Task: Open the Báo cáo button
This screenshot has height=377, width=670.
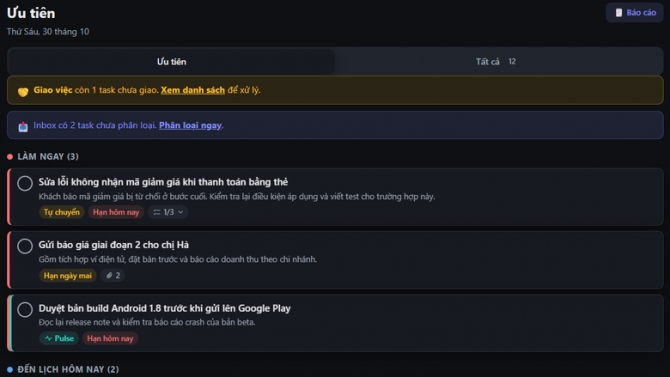Action: pos(635,13)
